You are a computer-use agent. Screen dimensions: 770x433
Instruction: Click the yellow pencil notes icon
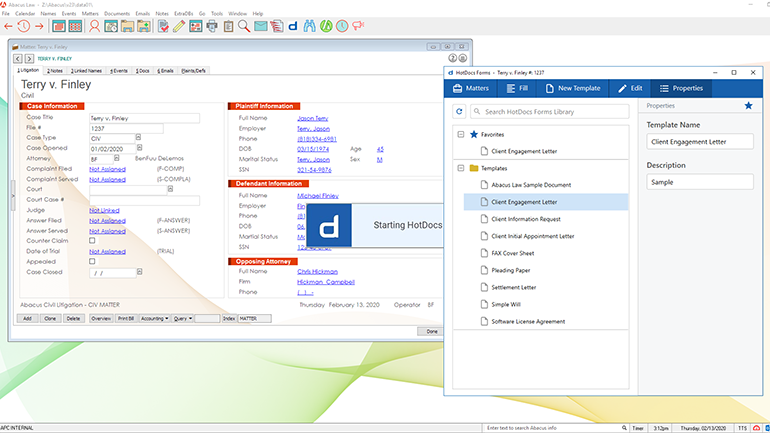pyautogui.click(x=179, y=27)
